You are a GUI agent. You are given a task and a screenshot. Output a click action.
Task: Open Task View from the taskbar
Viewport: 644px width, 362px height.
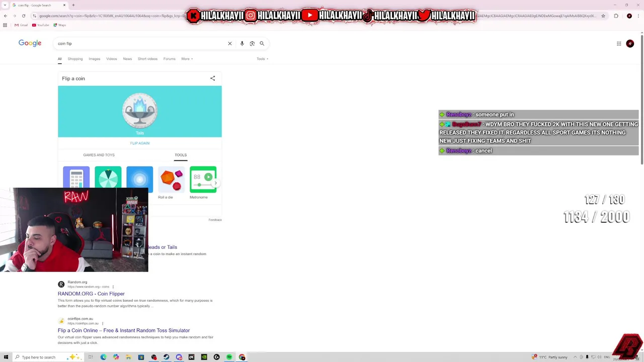coord(91,357)
